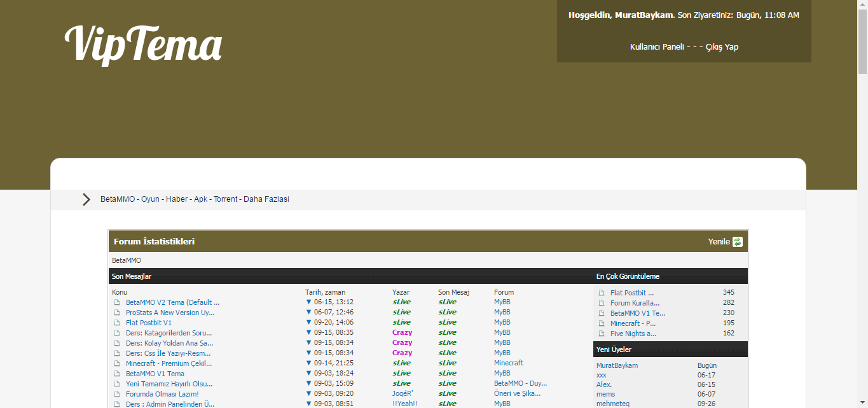868x408 pixels.
Task: Open new member MuratBaykam under Yeni Üyeler
Action: (x=617, y=365)
